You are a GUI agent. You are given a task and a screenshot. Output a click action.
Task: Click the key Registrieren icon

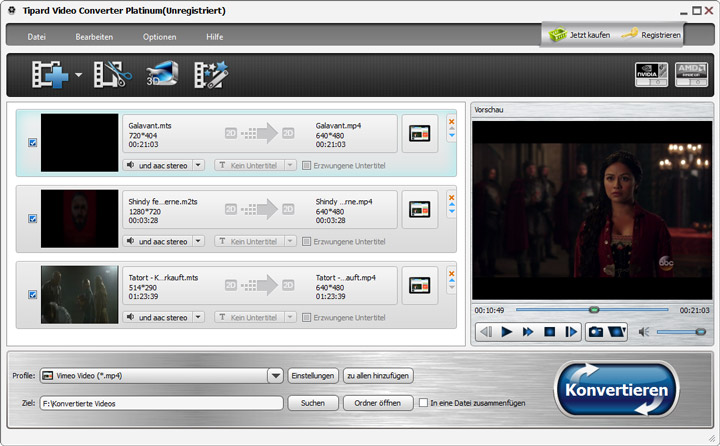pyautogui.click(x=630, y=34)
